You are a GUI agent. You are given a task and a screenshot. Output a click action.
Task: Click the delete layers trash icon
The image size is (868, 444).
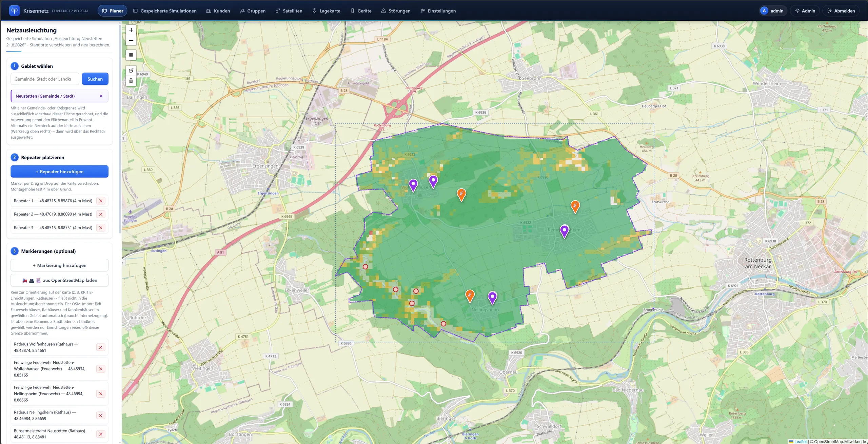(x=131, y=81)
